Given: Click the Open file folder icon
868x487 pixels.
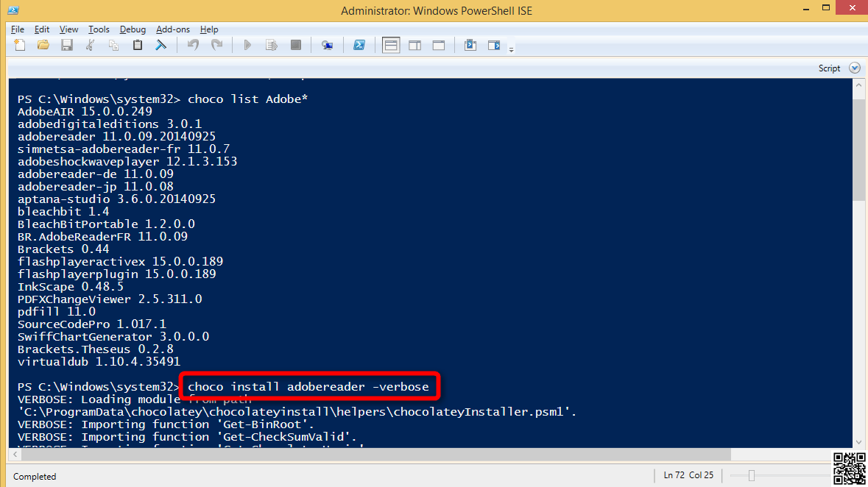Looking at the screenshot, I should tap(43, 46).
